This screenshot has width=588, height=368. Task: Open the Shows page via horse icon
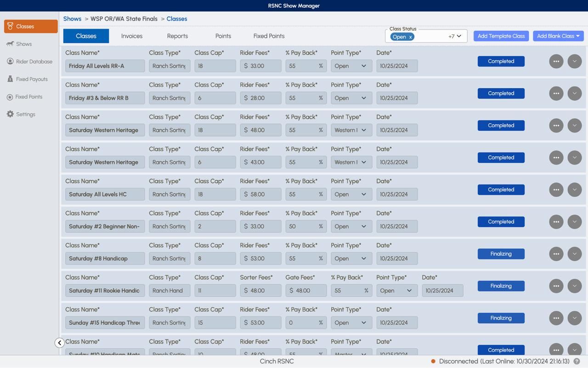coord(10,44)
